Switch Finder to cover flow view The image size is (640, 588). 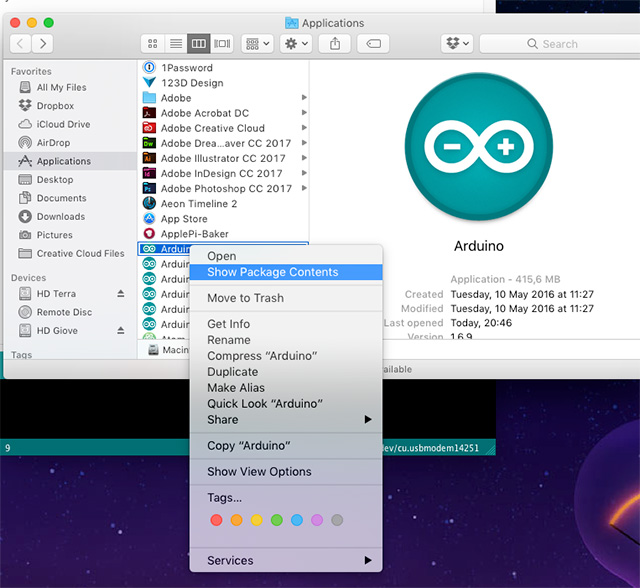point(222,44)
